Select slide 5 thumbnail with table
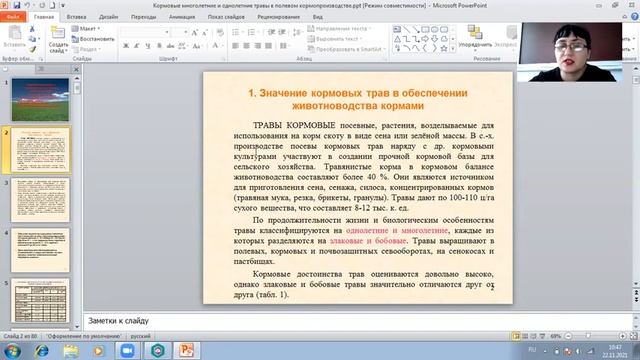 tap(40, 301)
